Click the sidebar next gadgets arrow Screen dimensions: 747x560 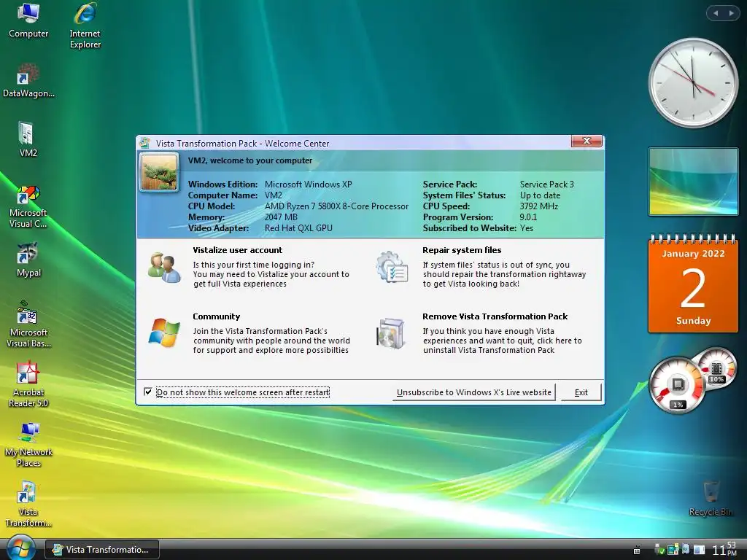coord(731,13)
